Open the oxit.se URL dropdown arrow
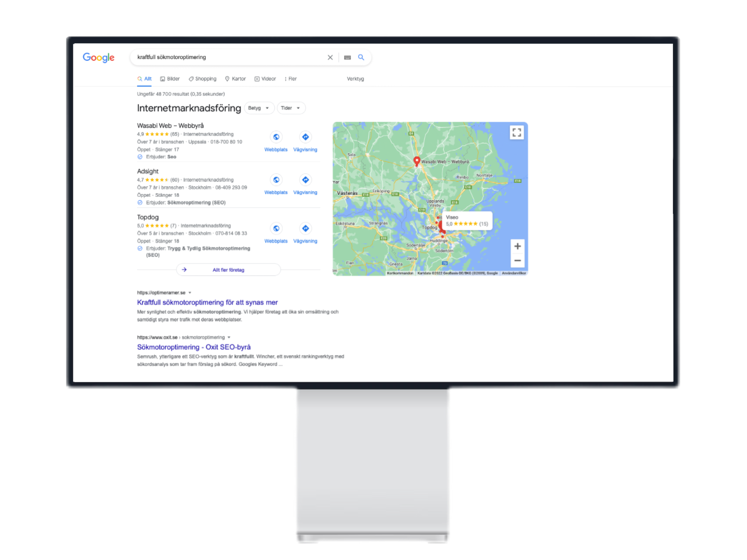 [229, 337]
